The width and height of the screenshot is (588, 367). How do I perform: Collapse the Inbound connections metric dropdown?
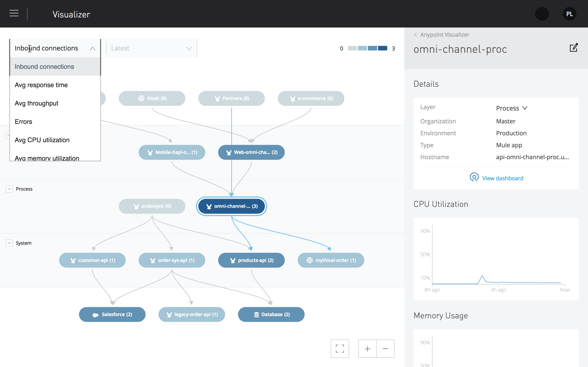click(x=92, y=48)
